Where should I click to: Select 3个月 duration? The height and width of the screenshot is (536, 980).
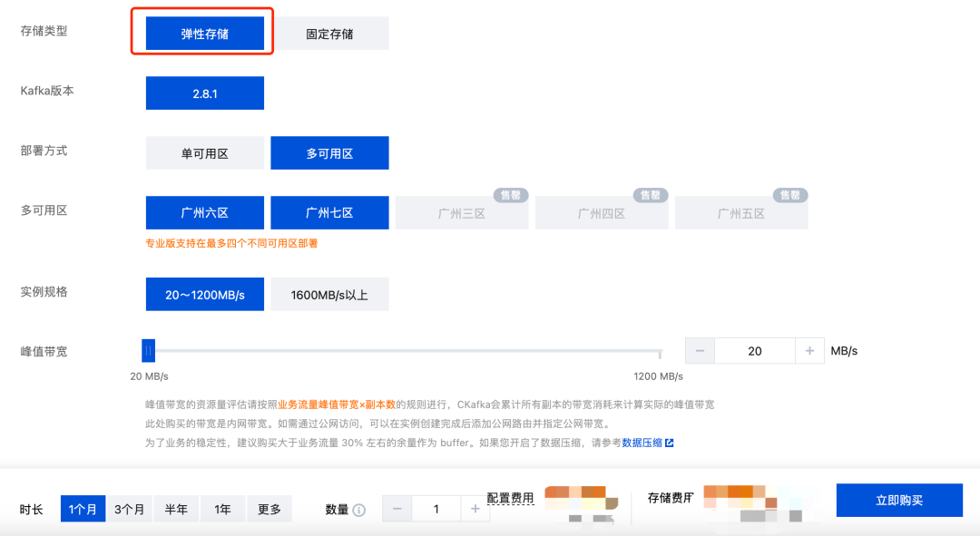pyautogui.click(x=130, y=509)
